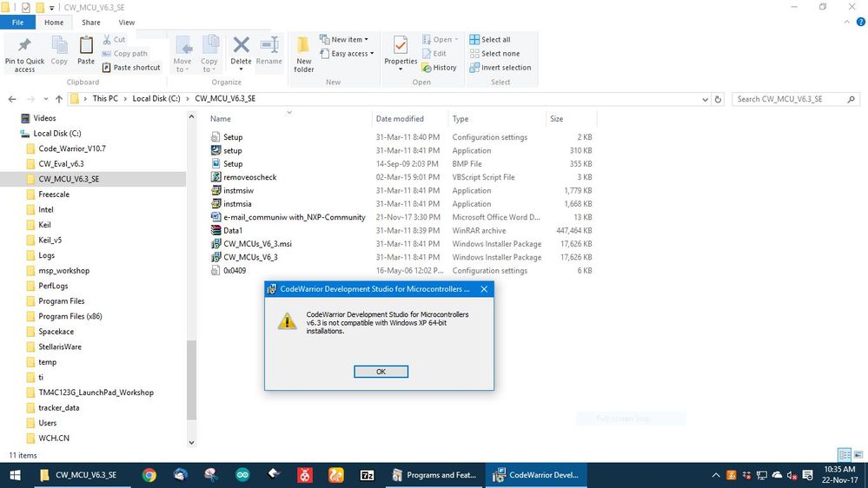Click OK in the CodeWarrior dialog
This screenshot has height=488, width=868.
[381, 372]
